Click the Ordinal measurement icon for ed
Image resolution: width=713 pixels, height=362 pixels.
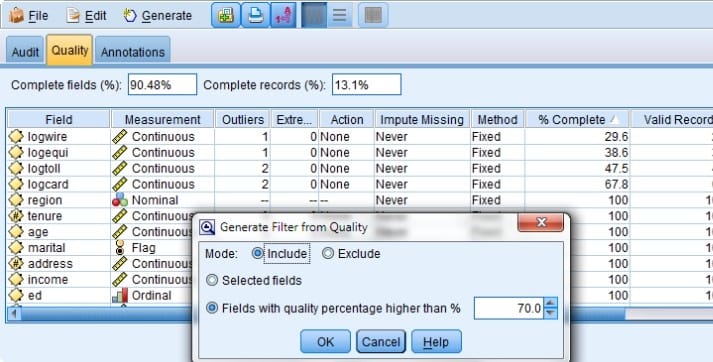point(120,296)
